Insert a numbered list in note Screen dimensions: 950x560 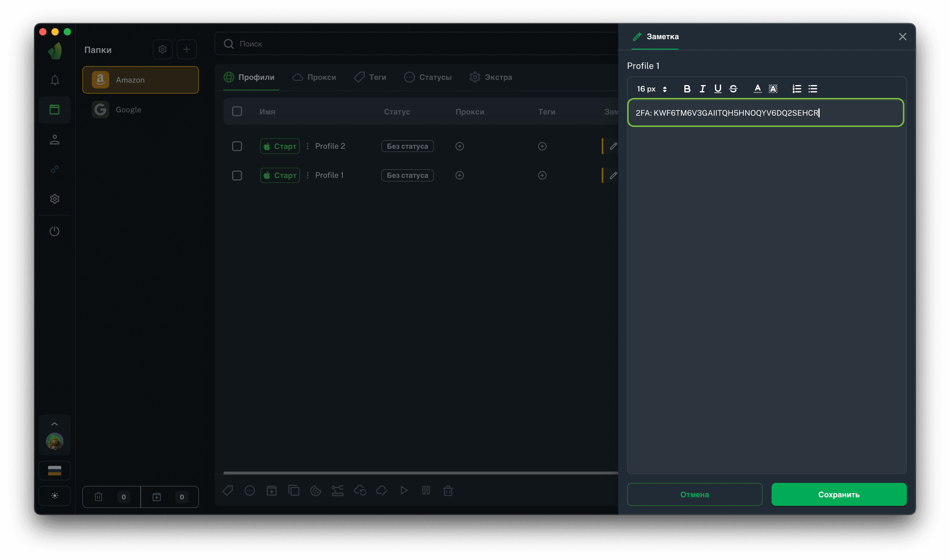pos(796,89)
